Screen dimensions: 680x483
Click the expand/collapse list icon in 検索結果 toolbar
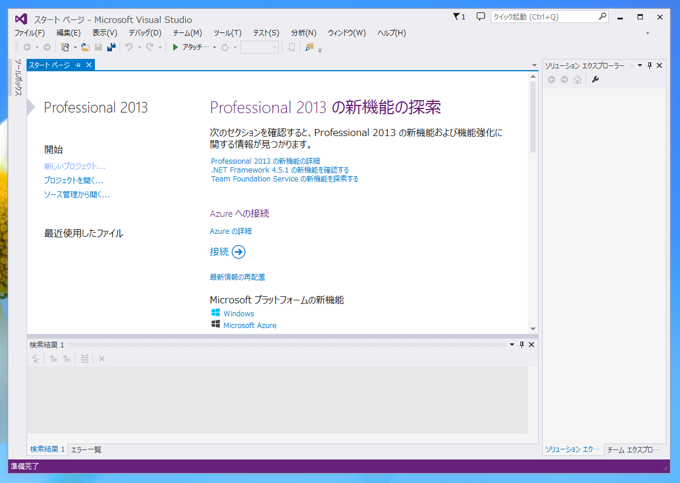(85, 359)
